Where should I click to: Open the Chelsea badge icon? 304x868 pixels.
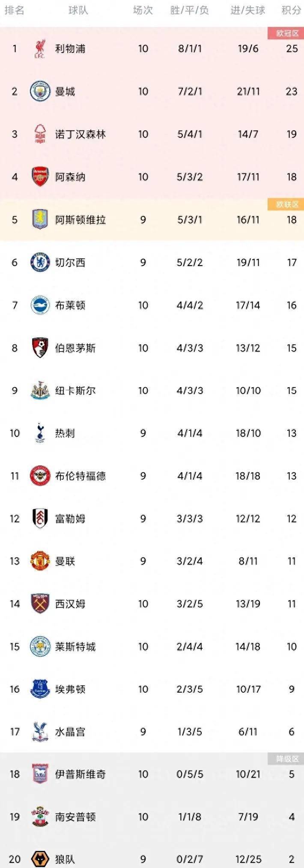40,262
